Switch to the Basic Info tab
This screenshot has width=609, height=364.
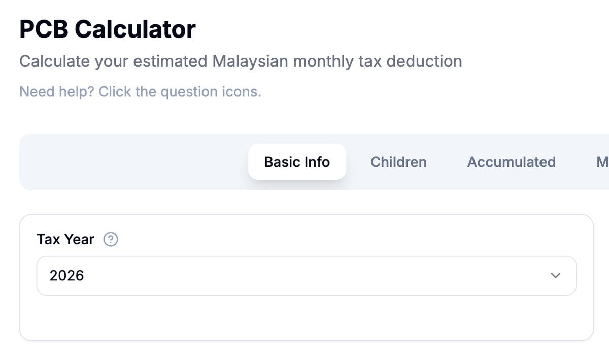point(297,162)
